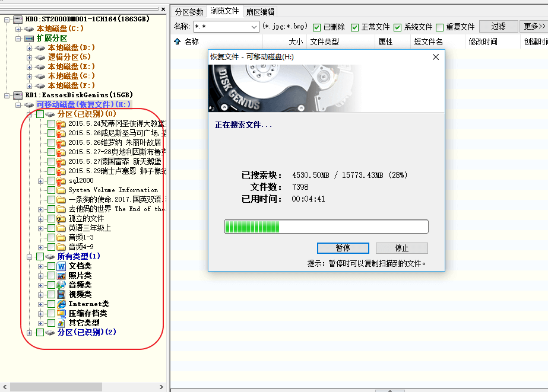Click the 视频类 video category icon
This screenshot has height=392, width=548.
click(62, 294)
